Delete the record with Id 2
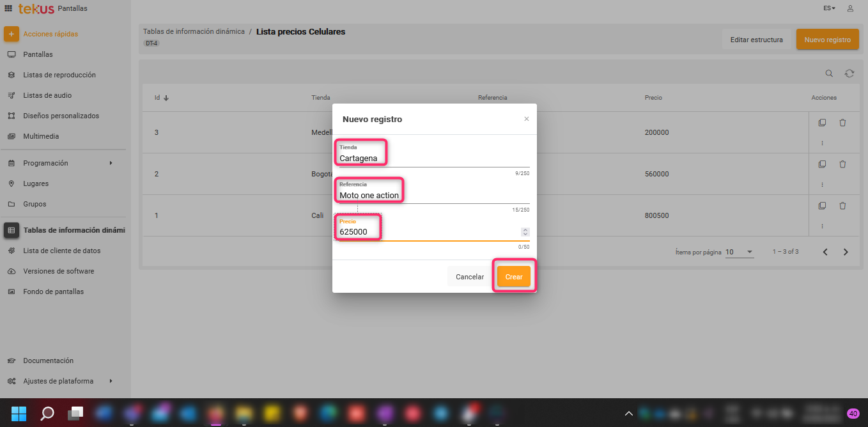This screenshot has height=427, width=868. pyautogui.click(x=842, y=164)
